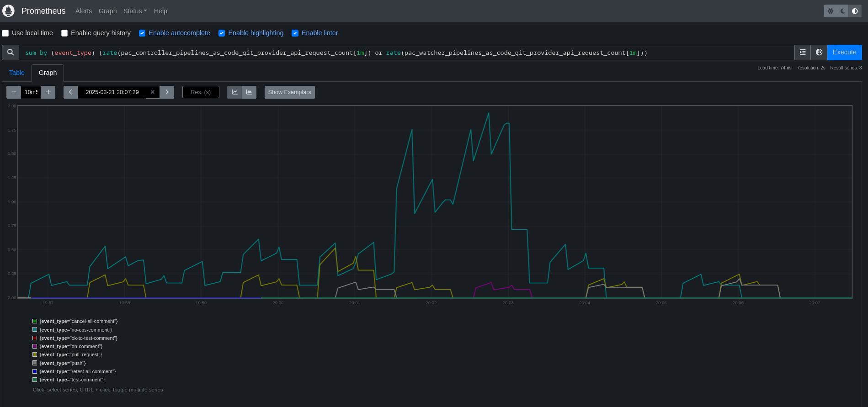This screenshot has width=868, height=407.
Task: Check Enable query history
Action: 64,33
